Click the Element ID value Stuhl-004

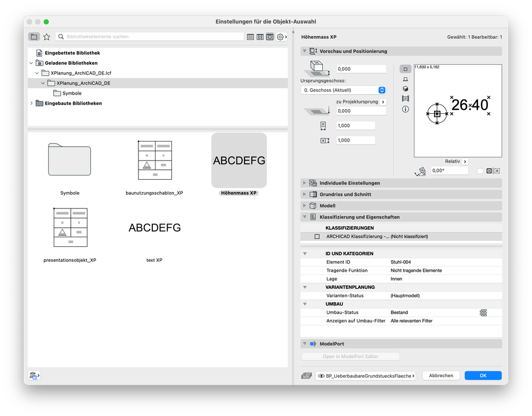[400, 262]
